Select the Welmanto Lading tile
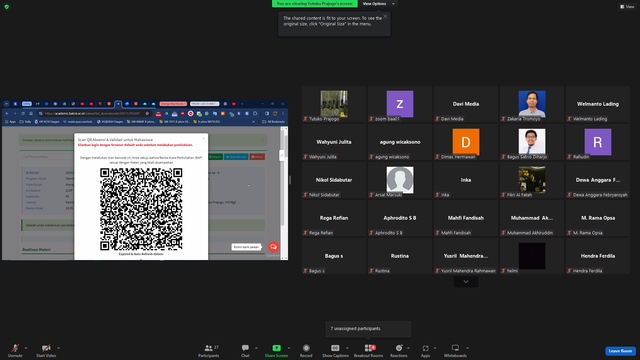640x360 pixels. point(598,104)
